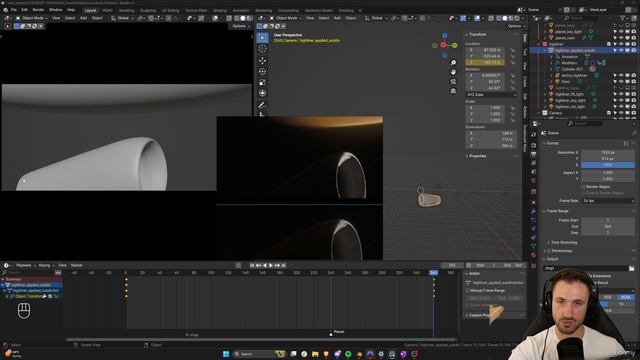This screenshot has height=360, width=640.
Task: Toggle the Camera collection exclude checkbox
Action: [609, 113]
